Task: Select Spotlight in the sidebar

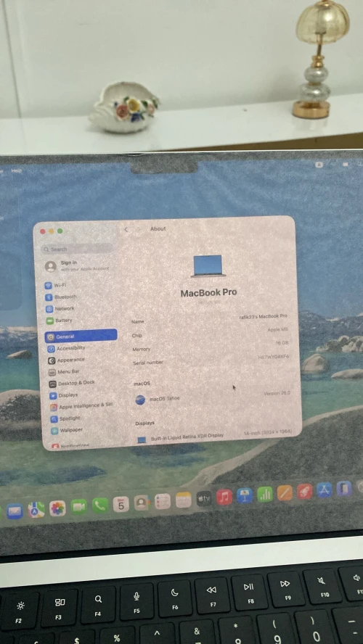Action: coord(65,418)
